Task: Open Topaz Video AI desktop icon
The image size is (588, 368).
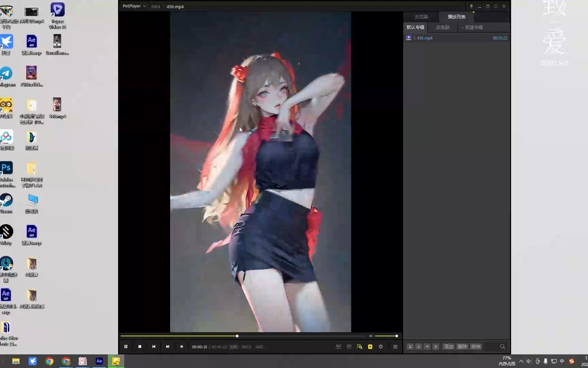Action: [58, 15]
